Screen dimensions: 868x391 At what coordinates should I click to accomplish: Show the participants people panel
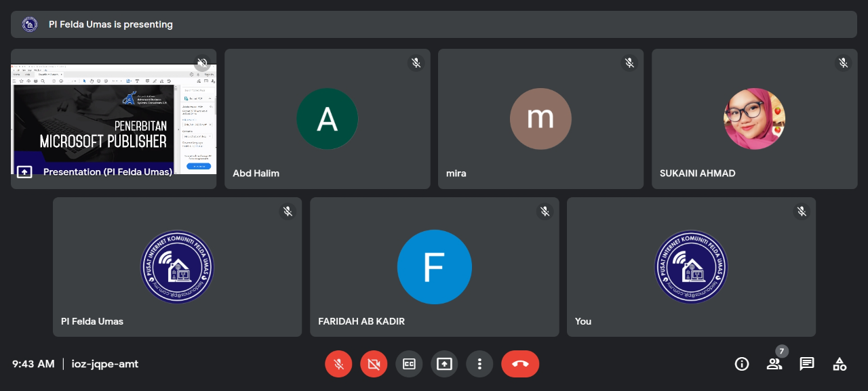774,364
